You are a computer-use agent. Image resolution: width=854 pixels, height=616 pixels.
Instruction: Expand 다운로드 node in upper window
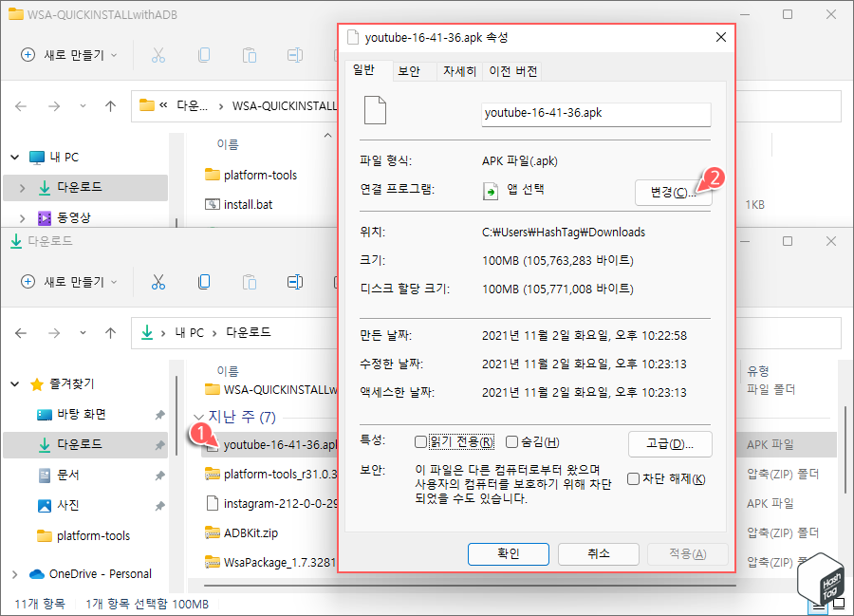point(23,188)
